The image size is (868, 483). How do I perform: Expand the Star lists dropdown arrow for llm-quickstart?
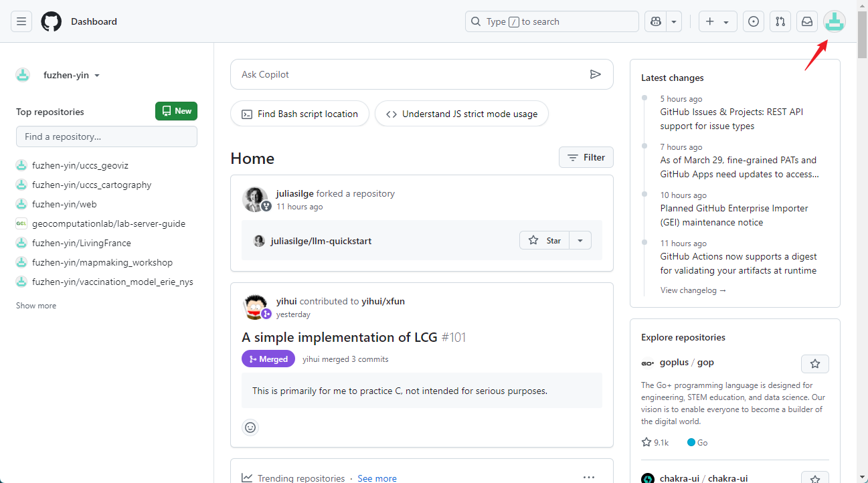580,240
